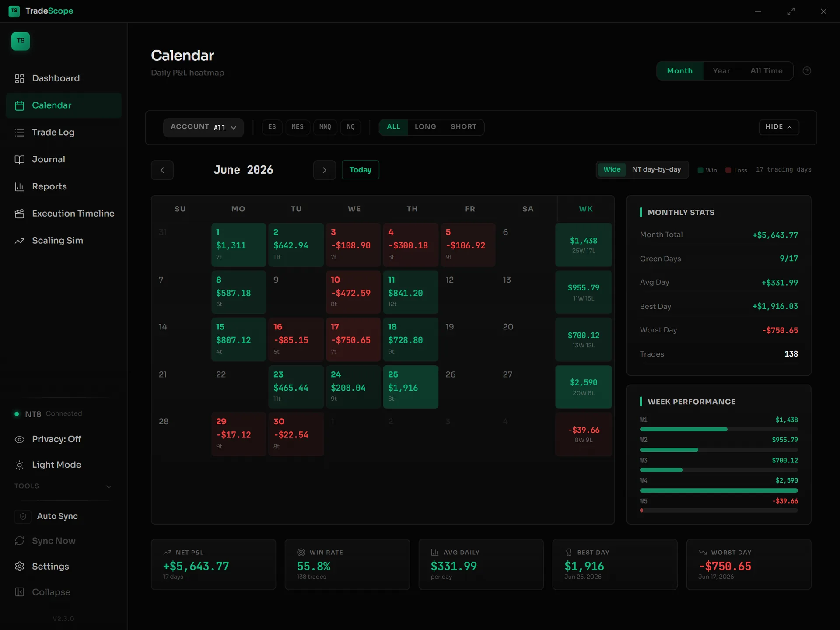Image resolution: width=840 pixels, height=630 pixels.
Task: Open Execution Timeline page
Action: [63, 213]
